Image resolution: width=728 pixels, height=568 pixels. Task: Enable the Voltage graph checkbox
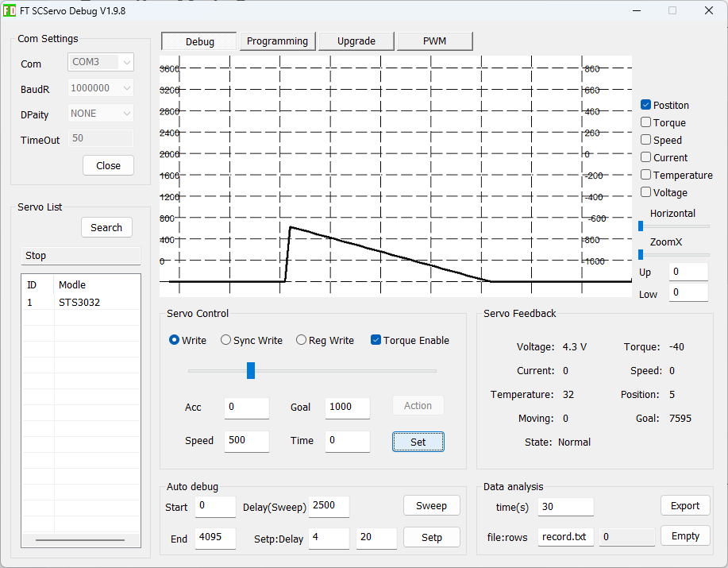(x=645, y=192)
